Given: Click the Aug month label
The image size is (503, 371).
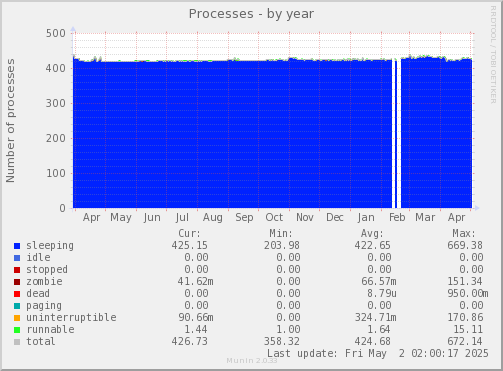Looking at the screenshot, I should (x=213, y=218).
